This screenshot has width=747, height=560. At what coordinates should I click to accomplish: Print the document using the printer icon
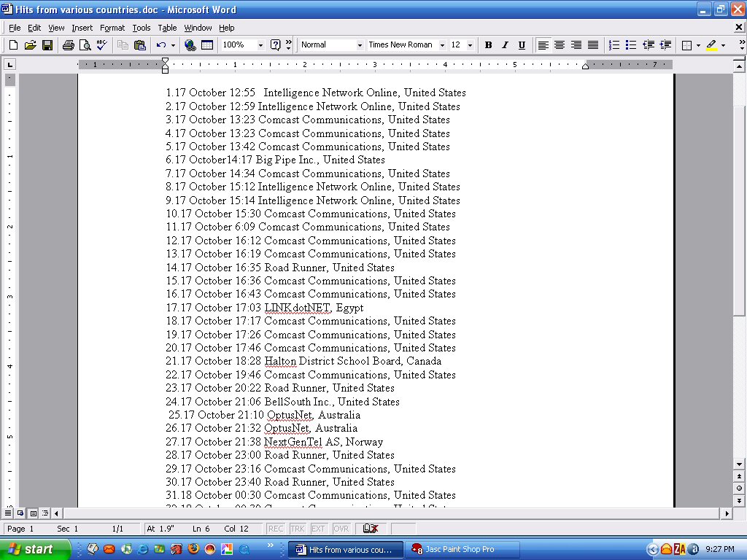69,45
